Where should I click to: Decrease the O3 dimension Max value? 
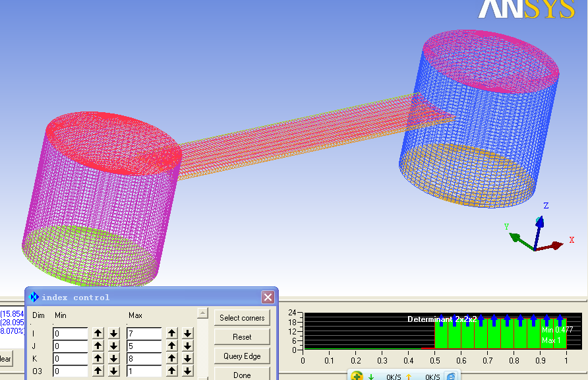188,371
